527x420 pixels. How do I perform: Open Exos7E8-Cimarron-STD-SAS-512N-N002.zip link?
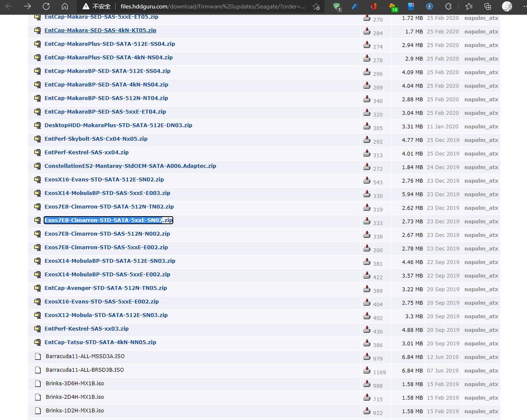tap(107, 233)
